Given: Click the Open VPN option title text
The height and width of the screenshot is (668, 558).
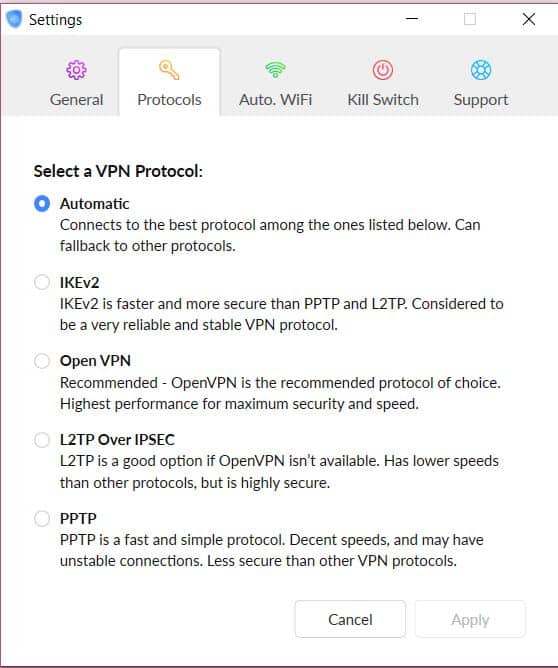Looking at the screenshot, I should [x=95, y=361].
